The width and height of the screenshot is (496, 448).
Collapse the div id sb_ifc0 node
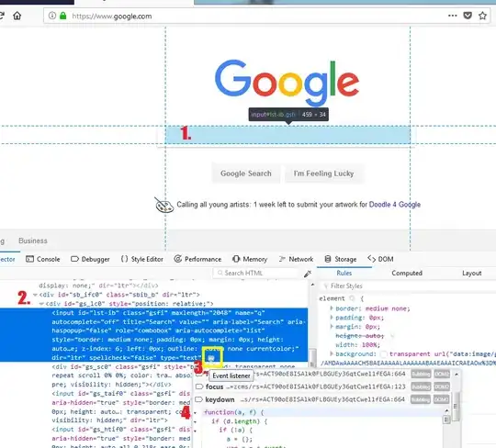click(35, 295)
